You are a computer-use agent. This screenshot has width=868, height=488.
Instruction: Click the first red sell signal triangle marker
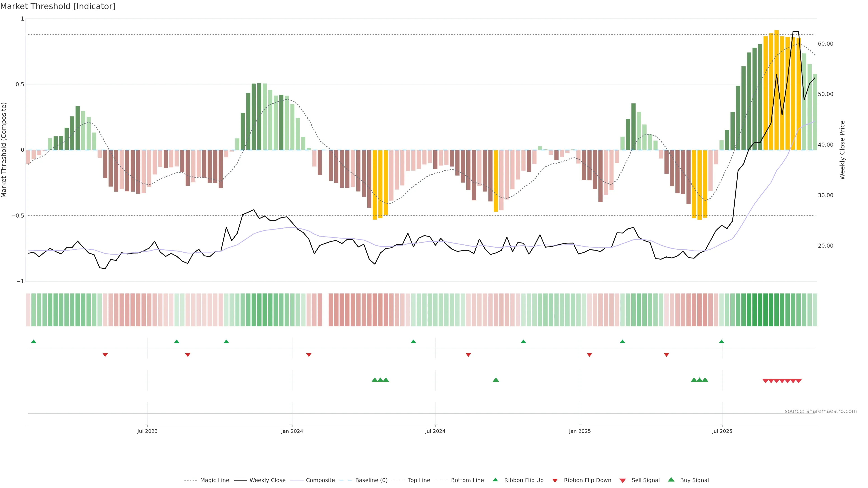[x=765, y=381]
